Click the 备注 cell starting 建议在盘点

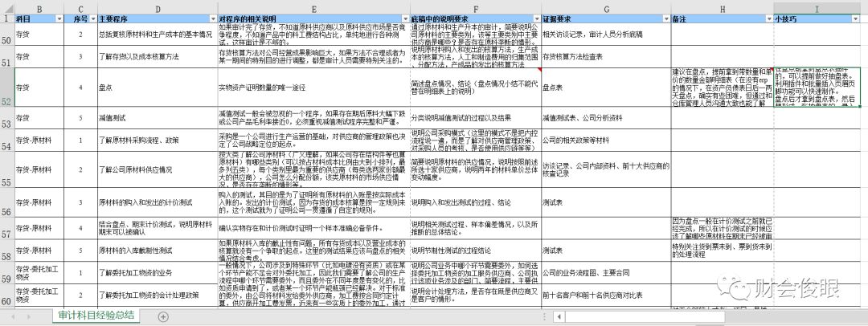(723, 87)
